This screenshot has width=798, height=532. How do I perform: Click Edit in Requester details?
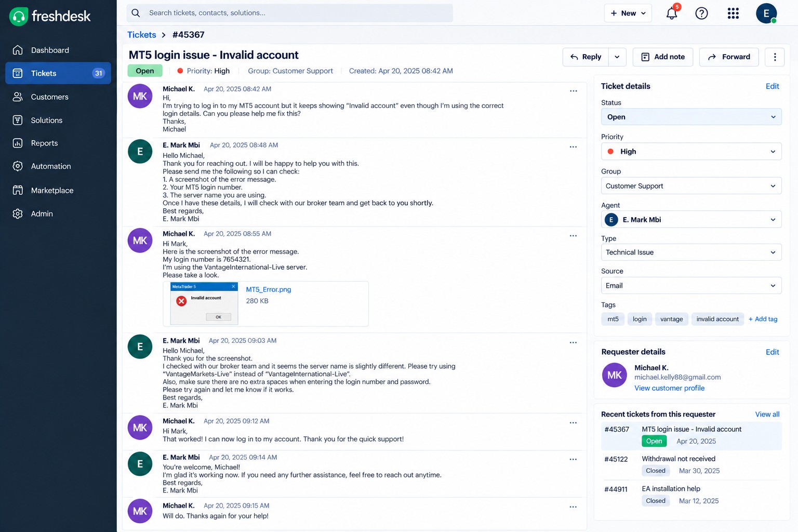[x=773, y=352]
